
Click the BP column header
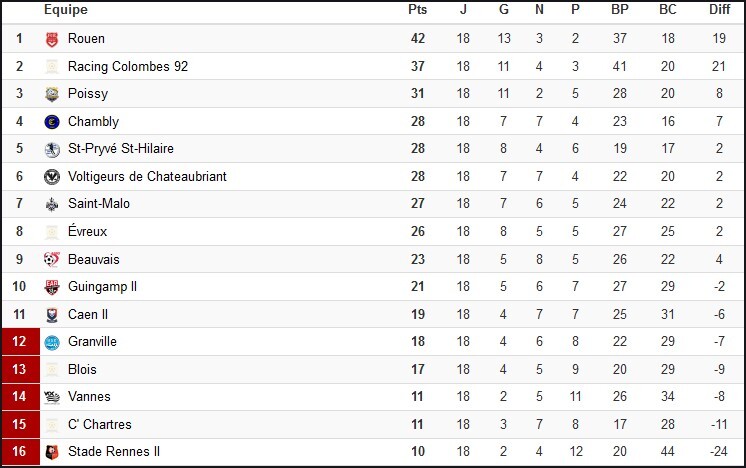620,10
